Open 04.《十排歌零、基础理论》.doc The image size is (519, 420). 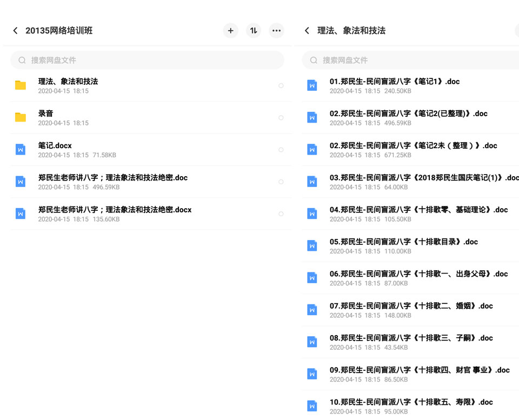[418, 210]
